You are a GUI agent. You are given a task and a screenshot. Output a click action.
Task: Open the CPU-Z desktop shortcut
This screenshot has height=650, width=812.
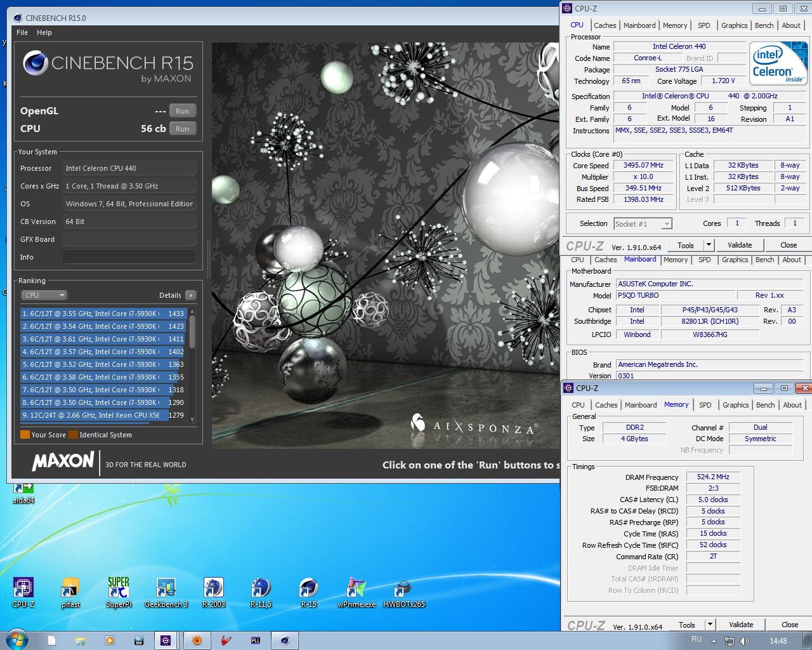click(23, 593)
